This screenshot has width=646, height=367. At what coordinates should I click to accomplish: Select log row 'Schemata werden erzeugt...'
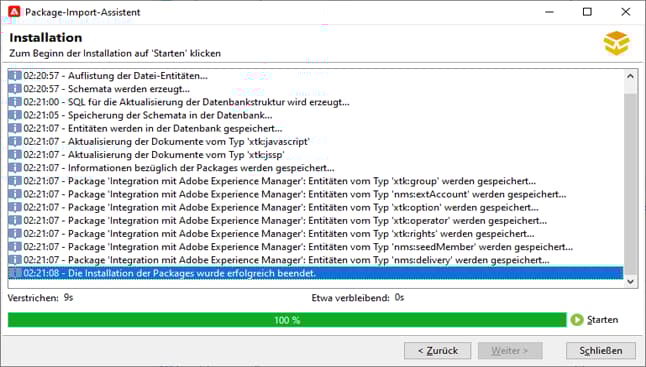316,89
